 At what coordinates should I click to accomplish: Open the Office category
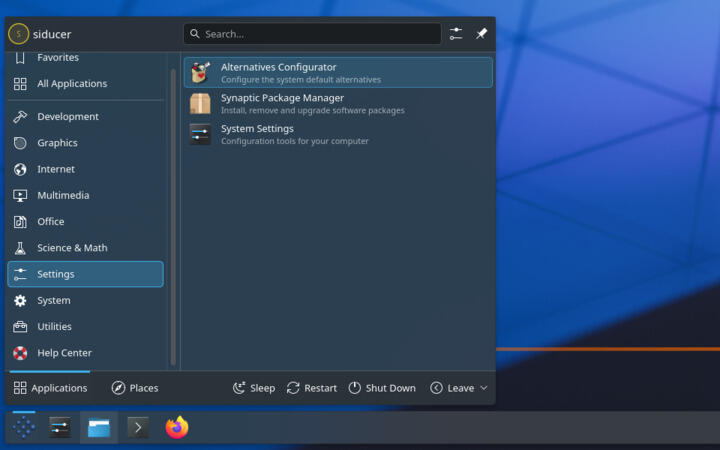(85, 221)
